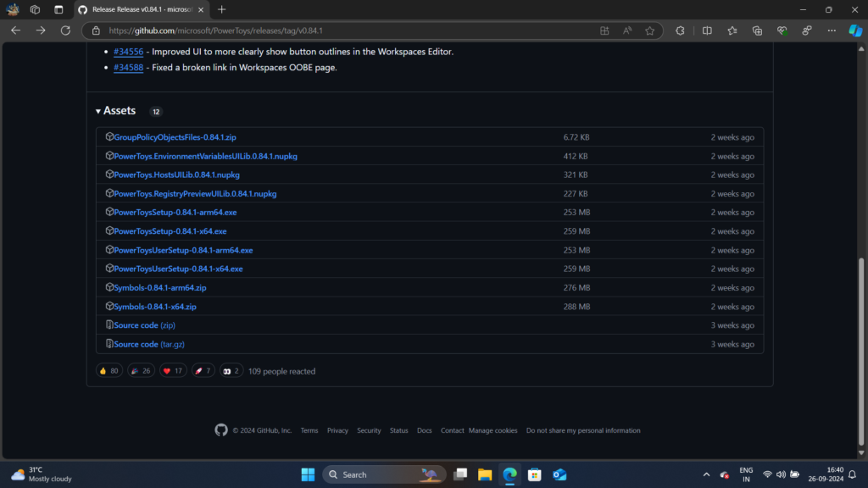
Task: Click the taskbar Search box
Action: pyautogui.click(x=384, y=474)
